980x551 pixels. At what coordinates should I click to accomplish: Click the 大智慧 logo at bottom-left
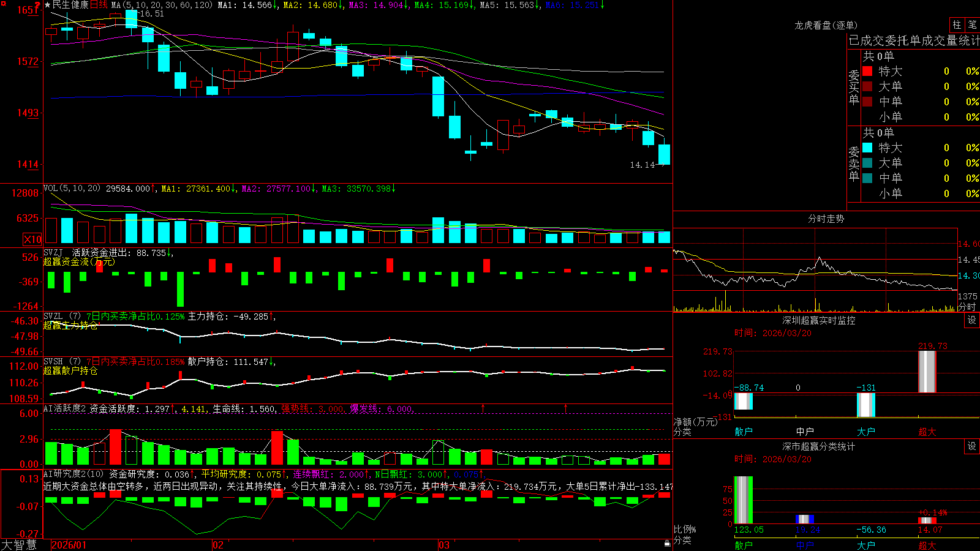[x=19, y=545]
